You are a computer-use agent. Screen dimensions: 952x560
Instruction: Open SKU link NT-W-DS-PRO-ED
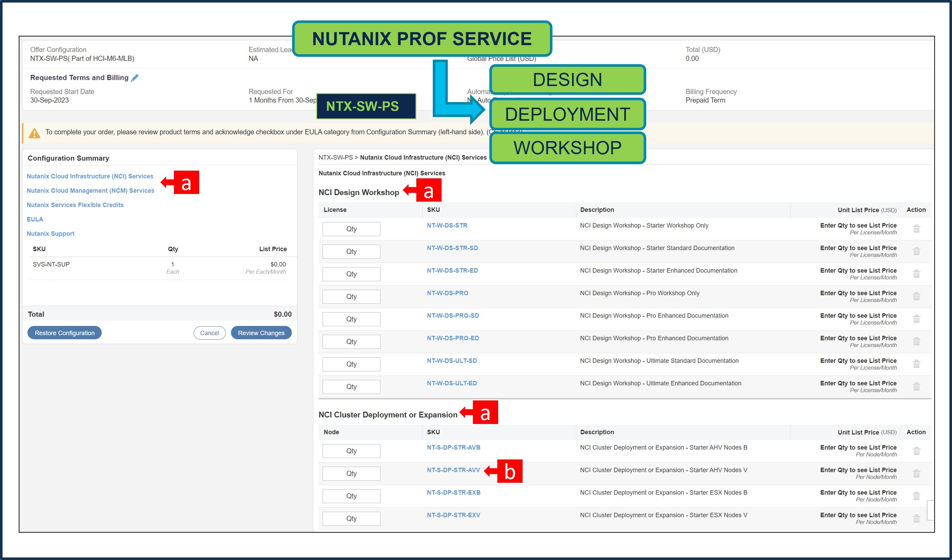tap(453, 338)
